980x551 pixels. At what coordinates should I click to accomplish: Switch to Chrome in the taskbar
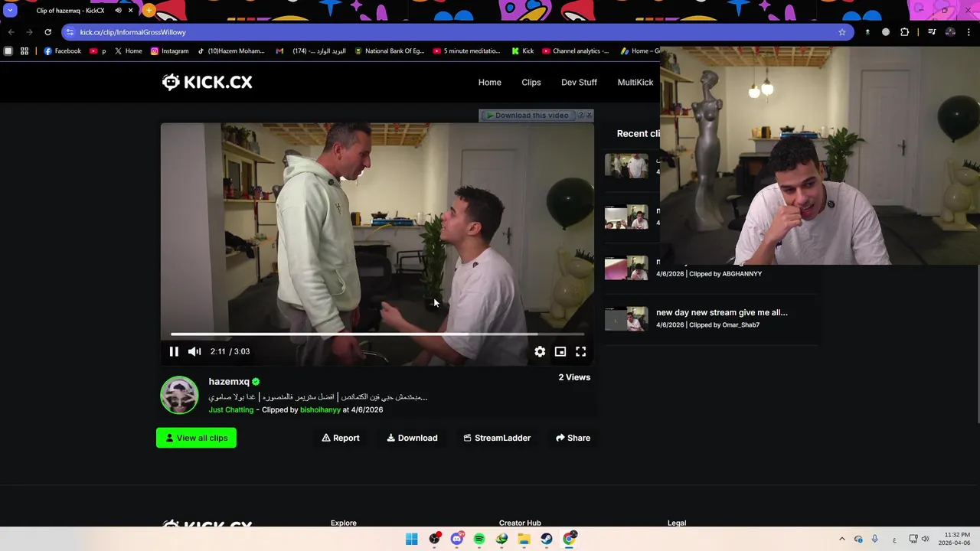569,539
